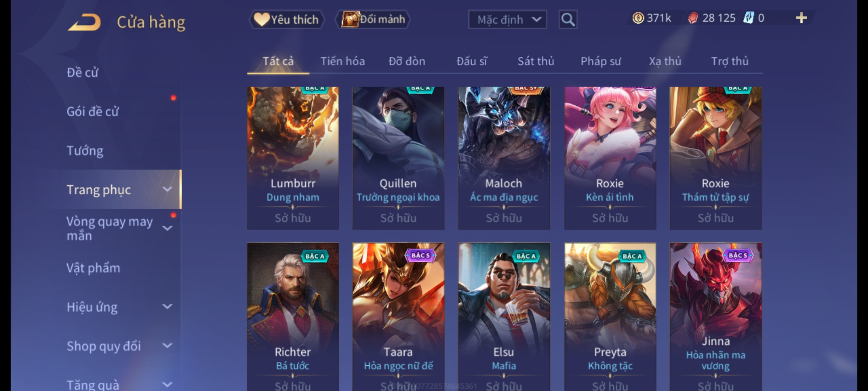Viewport: 868px width, 391px height.
Task: Go back using the arrow icon
Action: pos(84,22)
